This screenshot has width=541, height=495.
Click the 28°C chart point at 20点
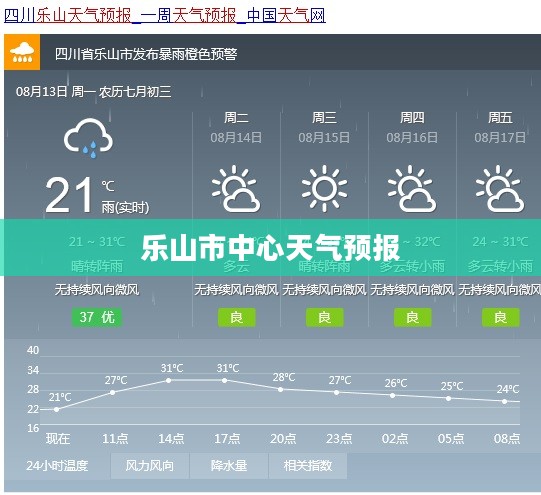tap(281, 389)
